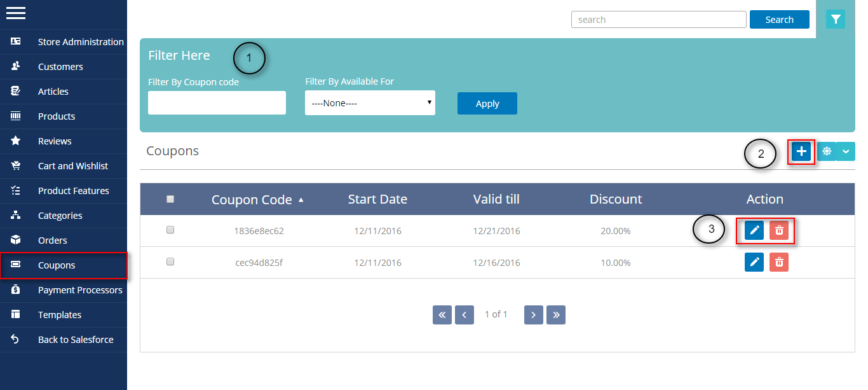Edit coupon cec94d825f using pencil icon
The width and height of the screenshot is (868, 390).
(754, 262)
